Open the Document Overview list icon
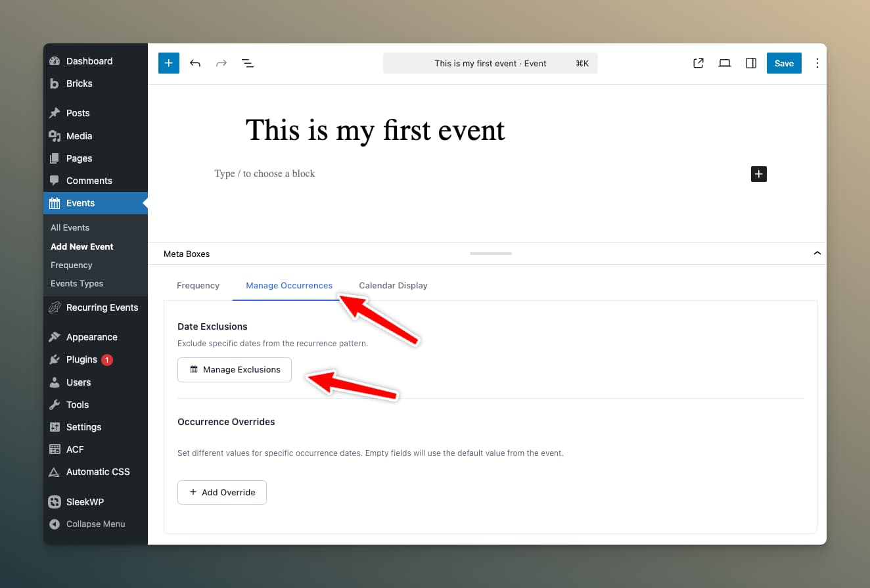 [248, 62]
